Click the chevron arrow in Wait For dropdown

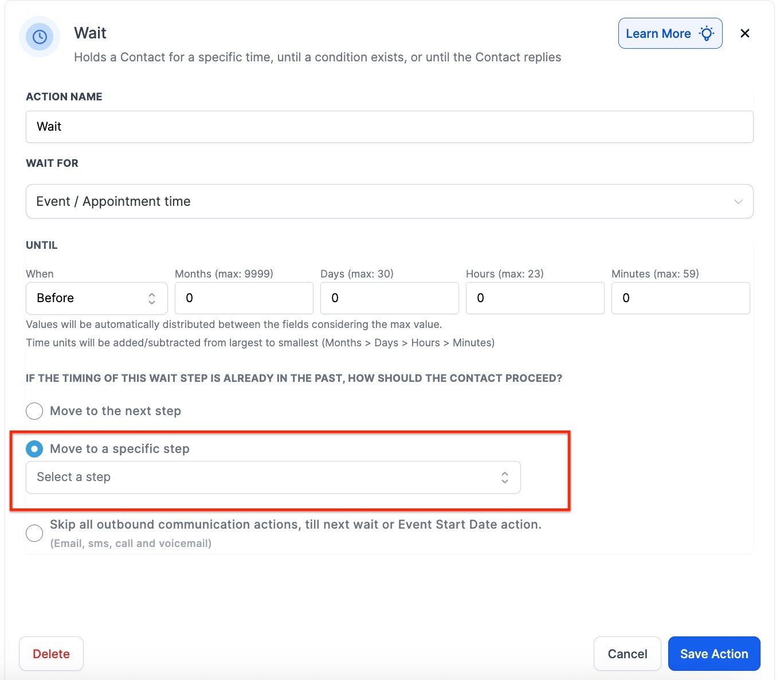(738, 201)
